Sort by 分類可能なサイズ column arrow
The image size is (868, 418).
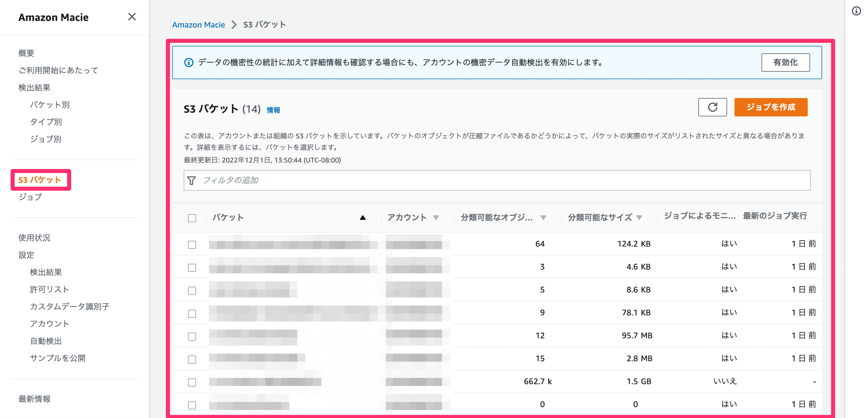639,217
